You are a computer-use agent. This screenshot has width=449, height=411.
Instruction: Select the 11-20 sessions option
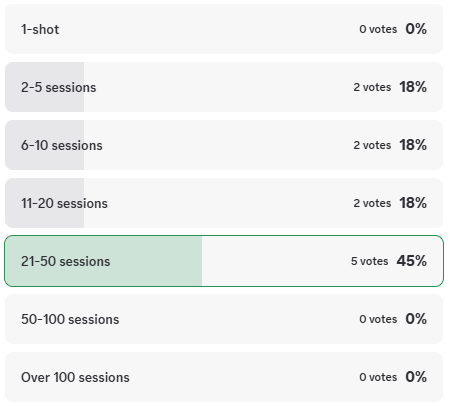click(x=224, y=203)
